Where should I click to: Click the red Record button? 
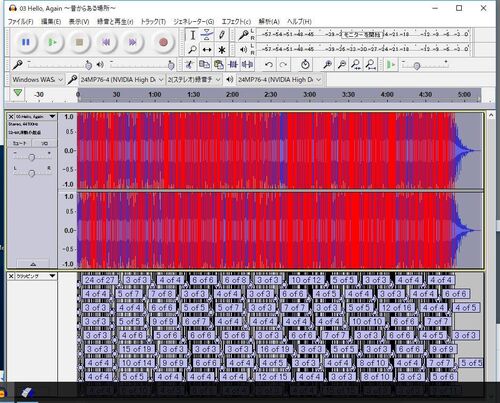(x=163, y=42)
